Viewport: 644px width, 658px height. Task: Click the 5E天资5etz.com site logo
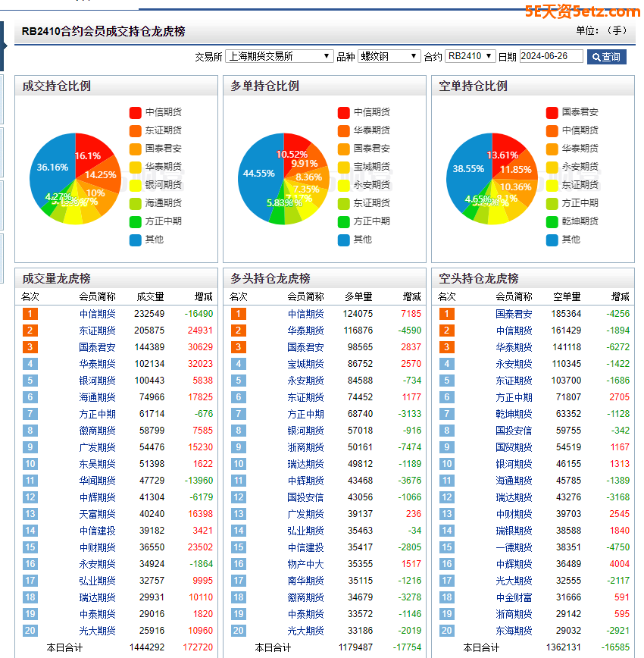583,11
